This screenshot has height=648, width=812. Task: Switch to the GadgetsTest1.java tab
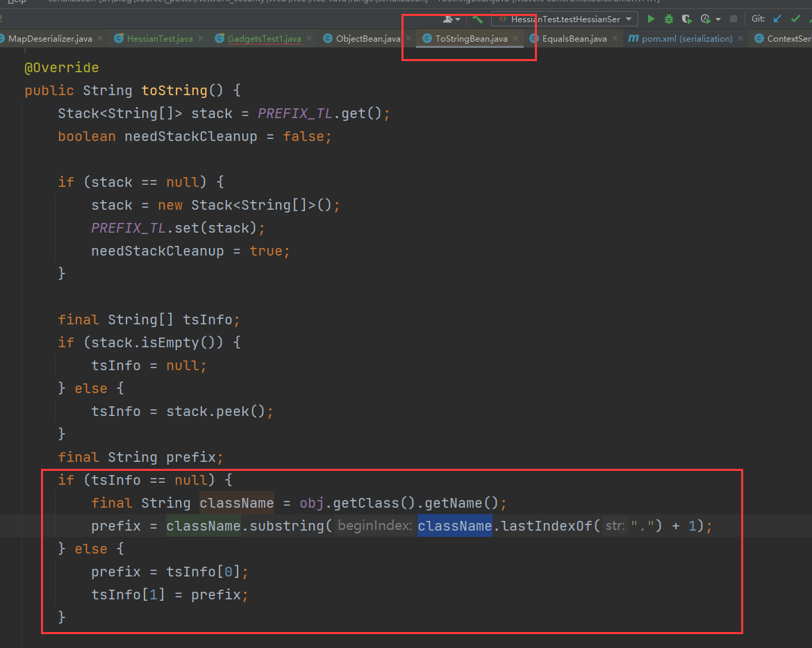point(264,39)
